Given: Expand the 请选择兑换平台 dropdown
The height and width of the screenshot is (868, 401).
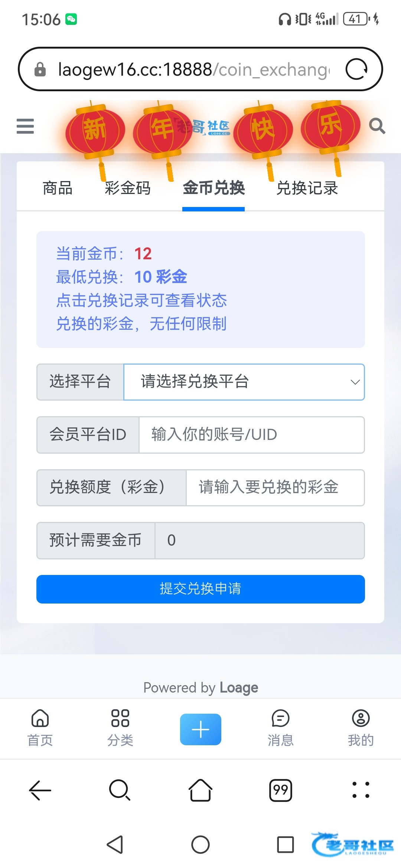Looking at the screenshot, I should point(244,382).
